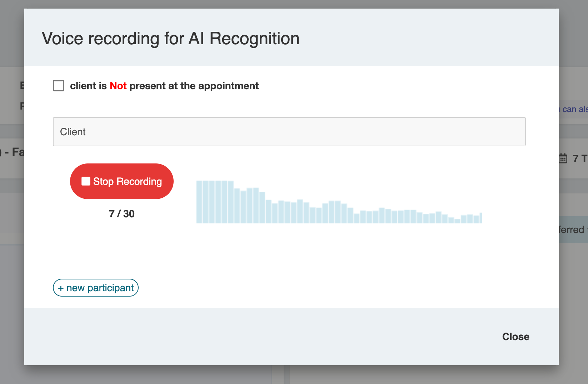Tick the client not present checkbox
The width and height of the screenshot is (588, 384).
point(59,86)
